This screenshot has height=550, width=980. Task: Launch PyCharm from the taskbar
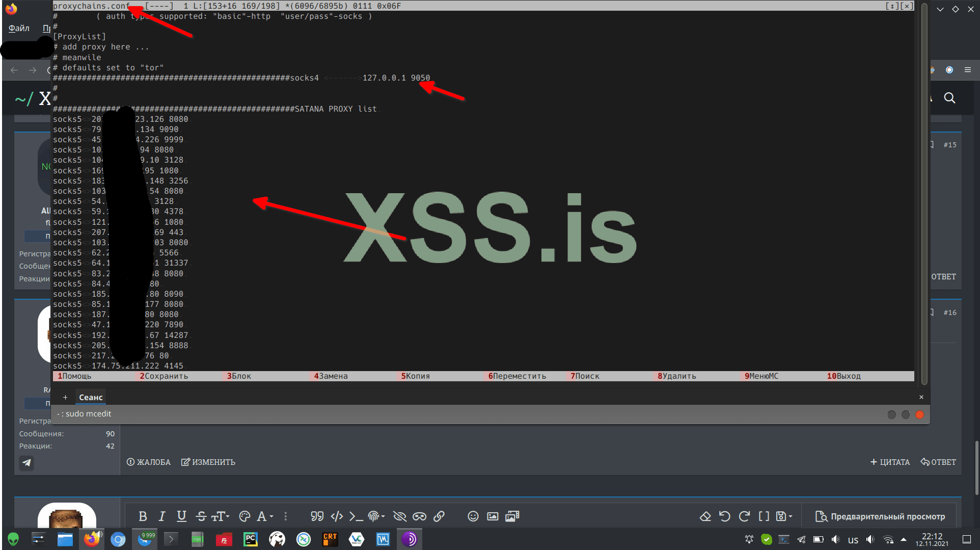coord(251,539)
